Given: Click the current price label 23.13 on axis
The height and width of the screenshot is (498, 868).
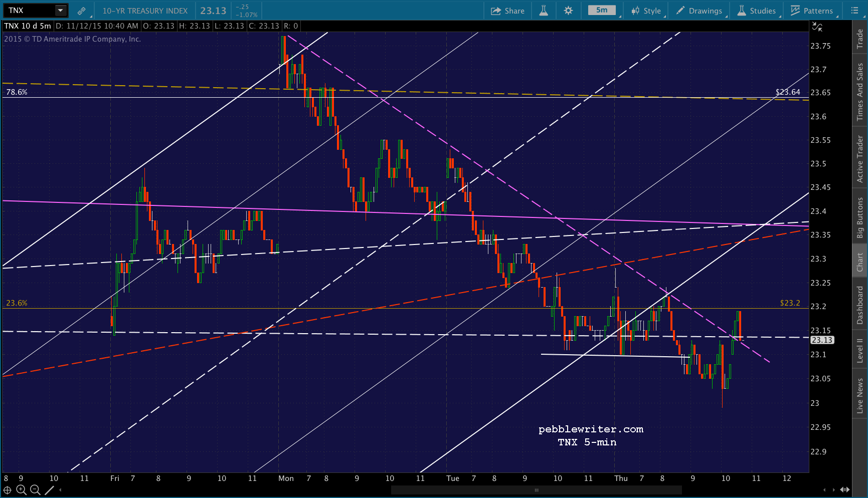Looking at the screenshot, I should coord(822,340).
